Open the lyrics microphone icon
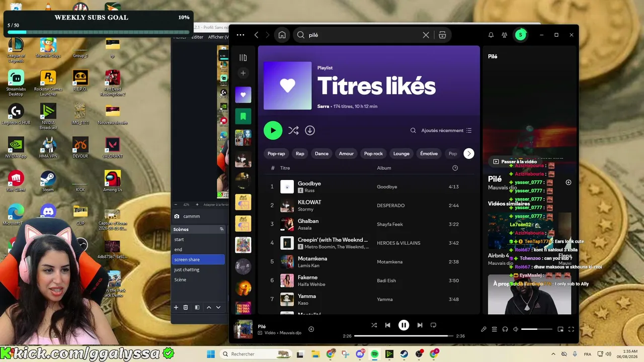 pyautogui.click(x=484, y=329)
